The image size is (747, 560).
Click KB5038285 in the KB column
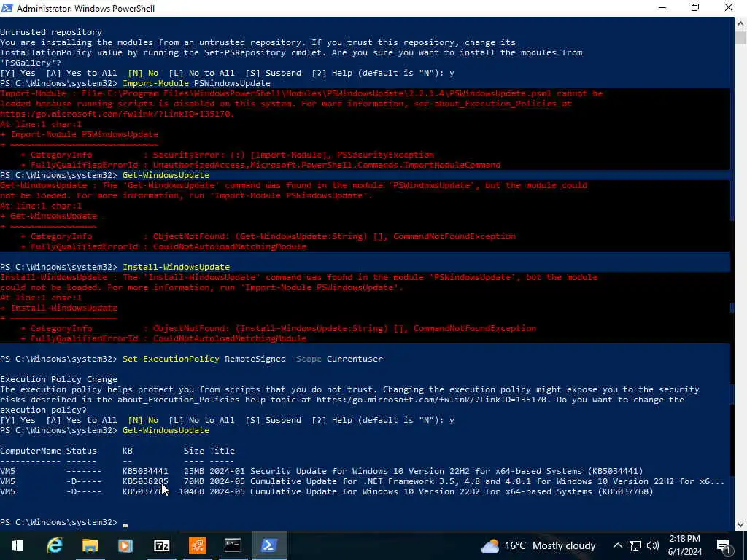tap(145, 481)
